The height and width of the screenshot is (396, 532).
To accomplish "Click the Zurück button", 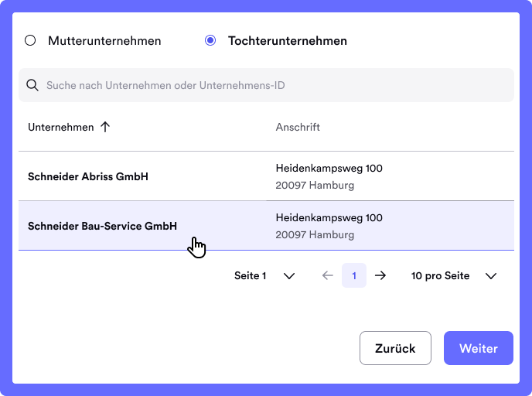I will pos(395,348).
